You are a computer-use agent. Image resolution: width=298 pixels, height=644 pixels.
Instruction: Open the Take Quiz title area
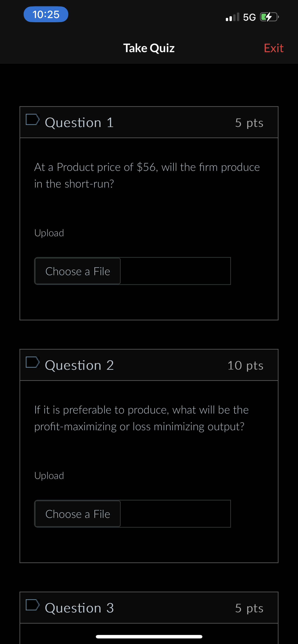(149, 48)
